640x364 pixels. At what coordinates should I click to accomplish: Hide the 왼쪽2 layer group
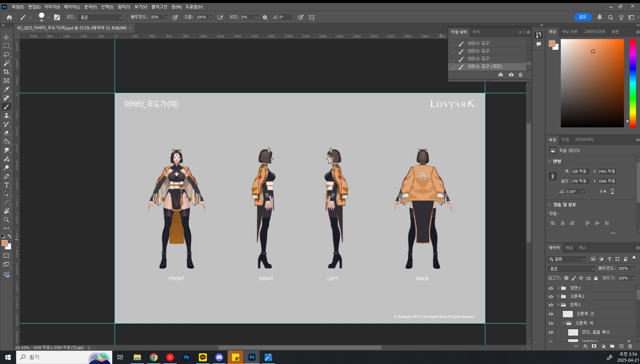(551, 305)
